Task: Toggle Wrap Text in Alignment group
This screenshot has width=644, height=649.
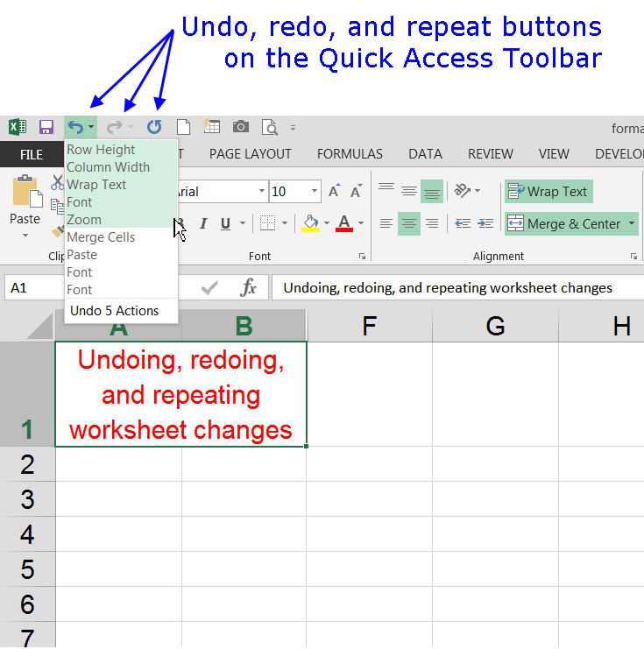Action: pyautogui.click(x=548, y=191)
